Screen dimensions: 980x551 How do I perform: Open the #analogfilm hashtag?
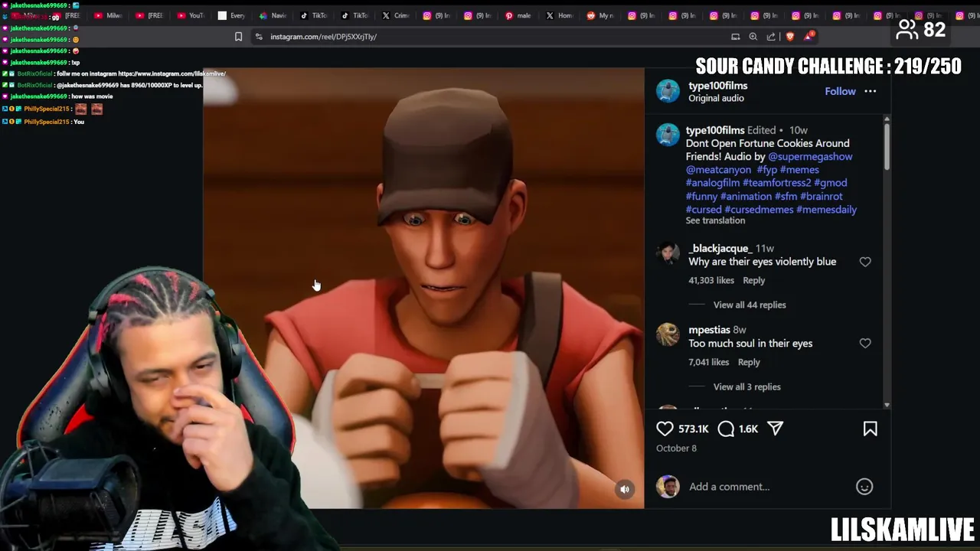tap(713, 183)
